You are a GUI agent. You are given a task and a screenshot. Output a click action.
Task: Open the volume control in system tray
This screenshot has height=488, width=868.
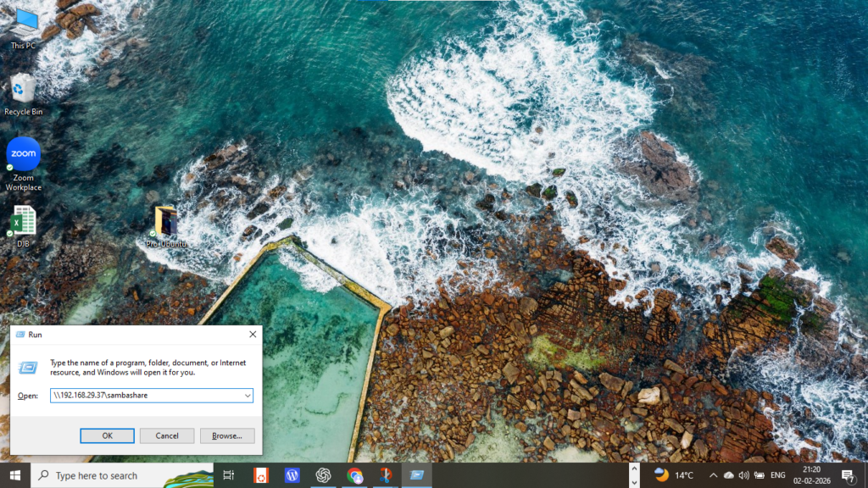pos(743,475)
